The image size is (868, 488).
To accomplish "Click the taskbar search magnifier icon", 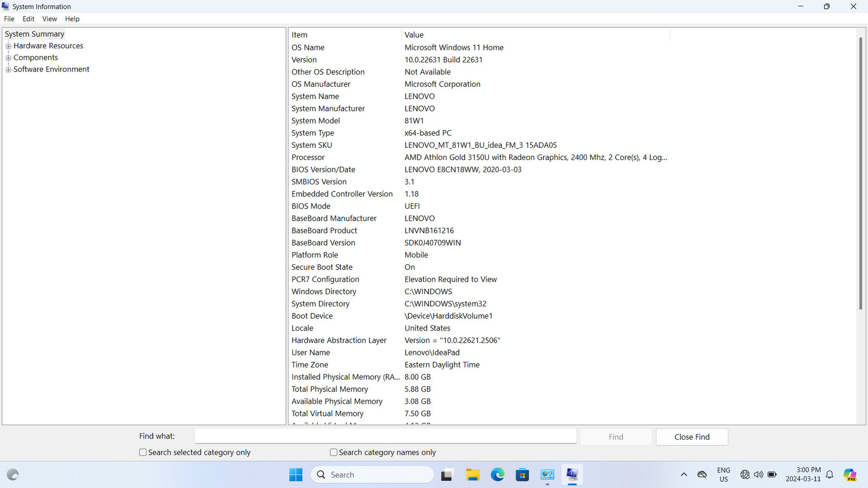I will pyautogui.click(x=321, y=474).
